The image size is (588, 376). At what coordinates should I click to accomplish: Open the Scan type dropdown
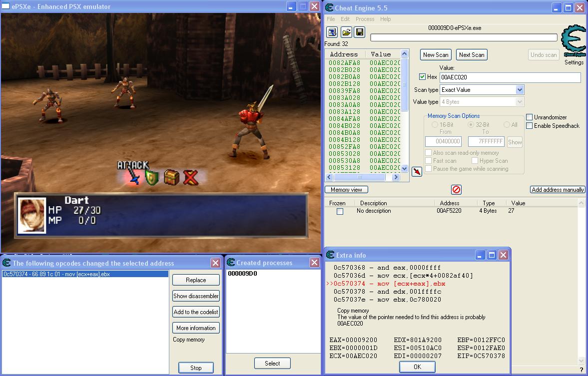coord(520,89)
